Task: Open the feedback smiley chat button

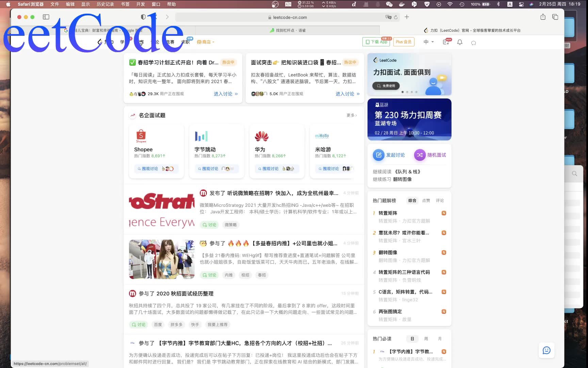Action: 546,350
